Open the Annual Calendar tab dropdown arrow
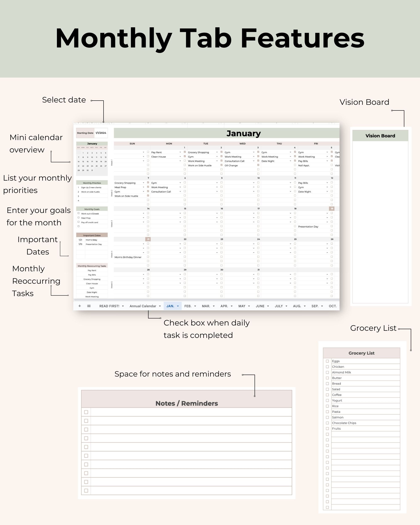 coord(160,306)
